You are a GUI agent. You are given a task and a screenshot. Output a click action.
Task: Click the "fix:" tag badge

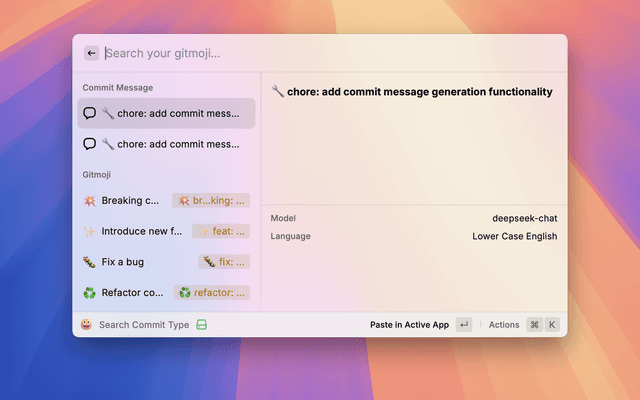pyautogui.click(x=224, y=262)
